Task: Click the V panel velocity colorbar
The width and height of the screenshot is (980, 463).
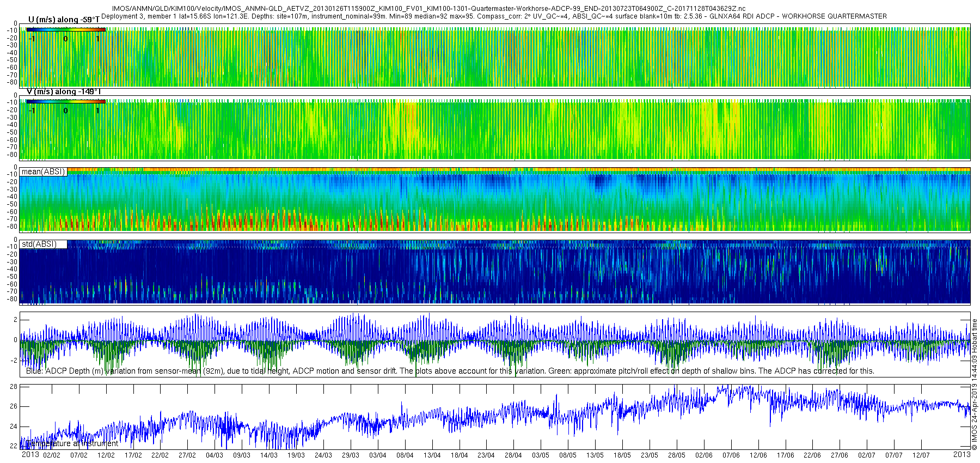Action: [66, 101]
